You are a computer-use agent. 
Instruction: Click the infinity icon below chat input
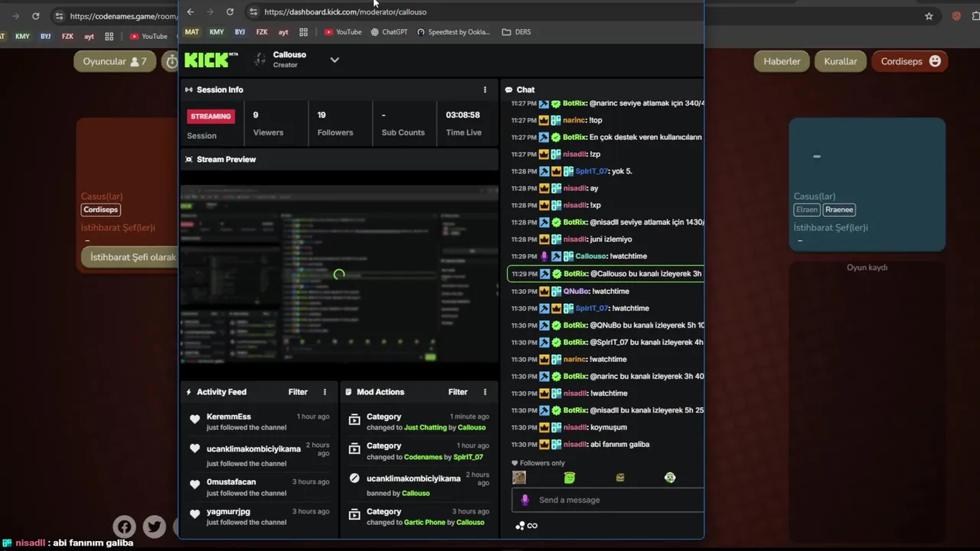(x=532, y=526)
